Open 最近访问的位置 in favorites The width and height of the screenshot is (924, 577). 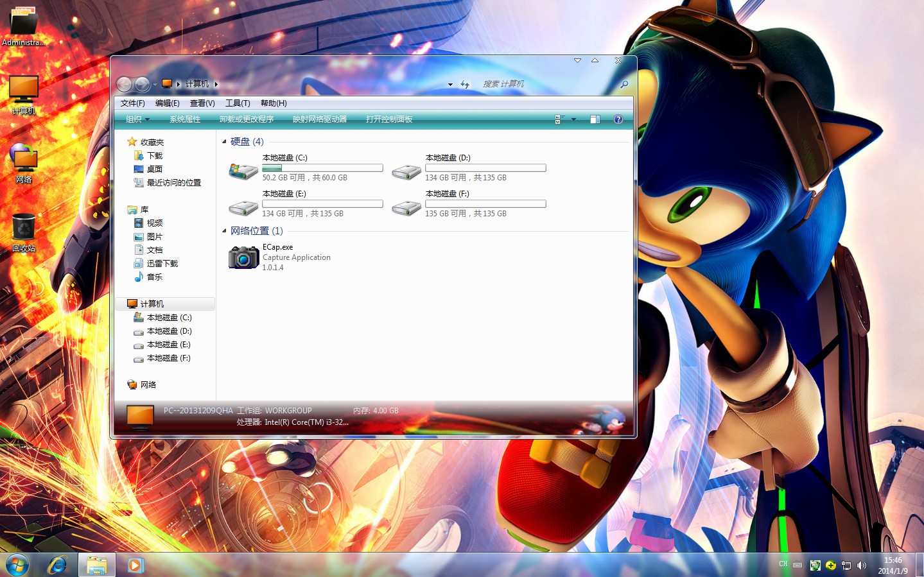click(168, 182)
